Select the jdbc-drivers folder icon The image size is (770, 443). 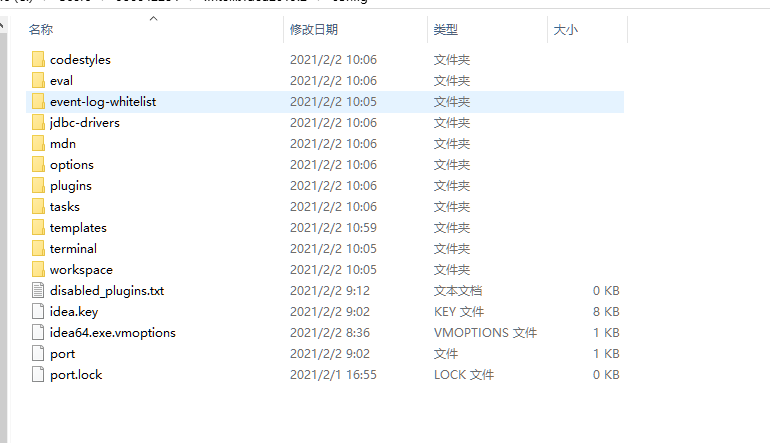(x=38, y=122)
